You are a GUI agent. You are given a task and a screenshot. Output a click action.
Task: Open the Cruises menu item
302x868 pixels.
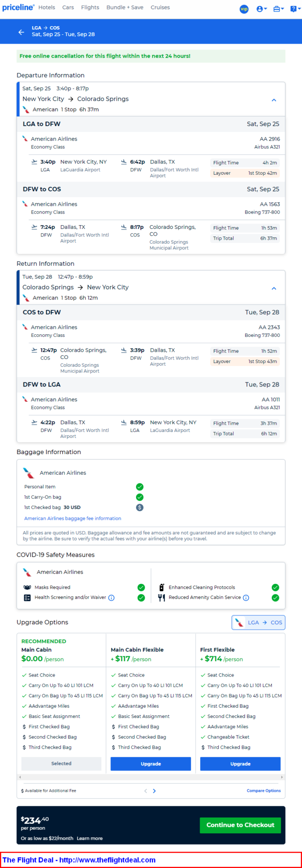[160, 8]
